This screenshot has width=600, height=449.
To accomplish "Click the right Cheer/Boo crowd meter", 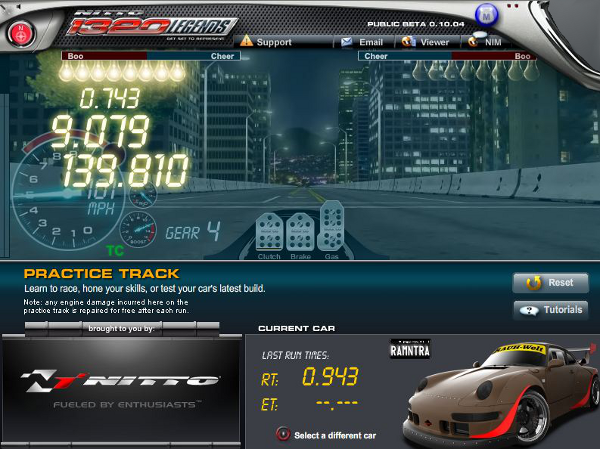I will click(x=447, y=57).
